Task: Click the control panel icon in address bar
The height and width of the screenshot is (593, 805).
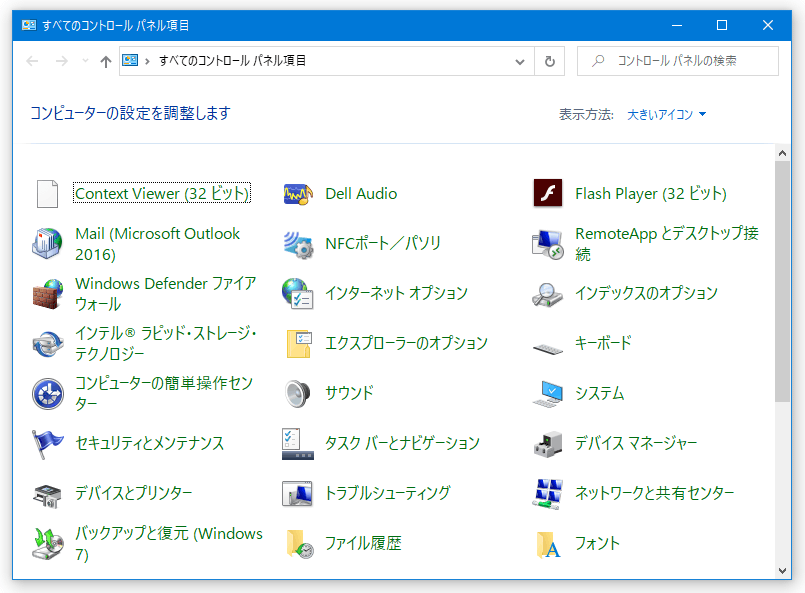Action: [130, 61]
